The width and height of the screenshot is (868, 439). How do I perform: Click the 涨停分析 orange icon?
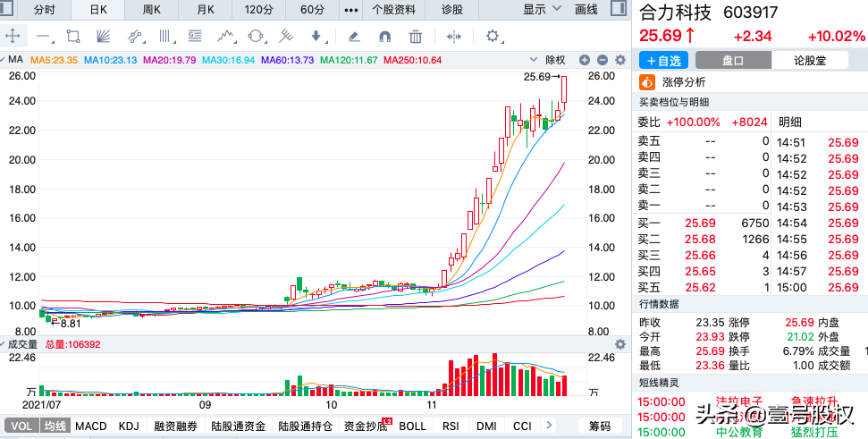click(646, 82)
